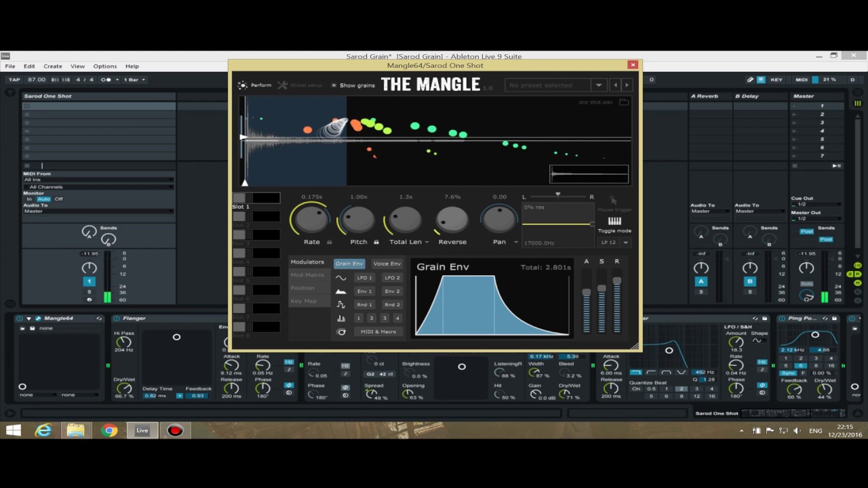Screen dimensions: 868x488
Task: Click metronome icon in Ableton transport
Action: click(106, 80)
